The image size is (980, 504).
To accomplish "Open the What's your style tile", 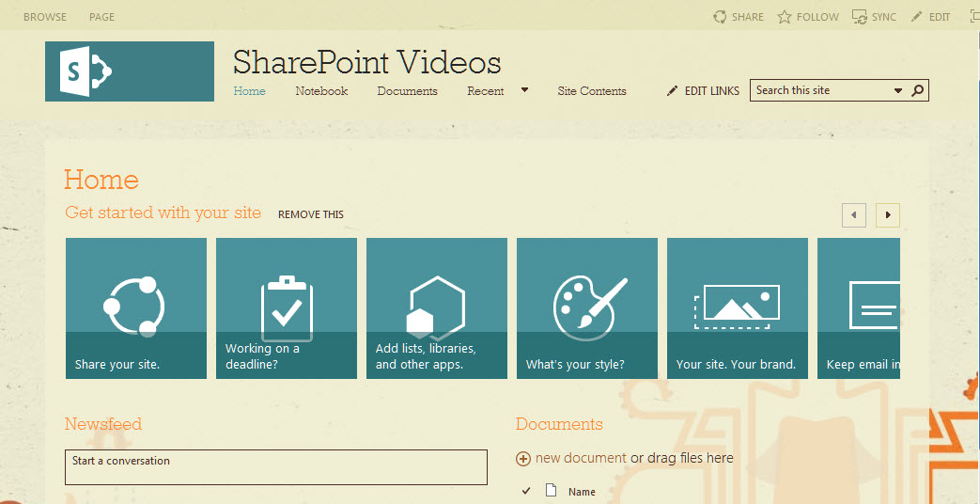I will point(587,308).
